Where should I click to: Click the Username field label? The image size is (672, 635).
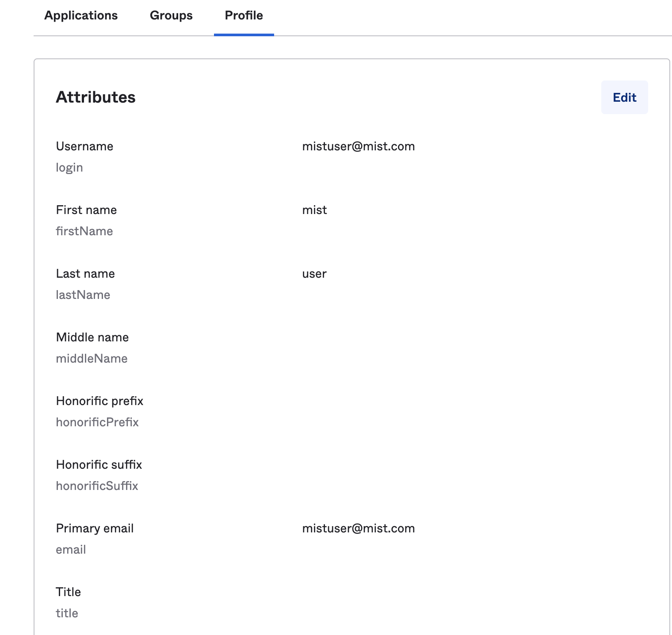tap(84, 146)
